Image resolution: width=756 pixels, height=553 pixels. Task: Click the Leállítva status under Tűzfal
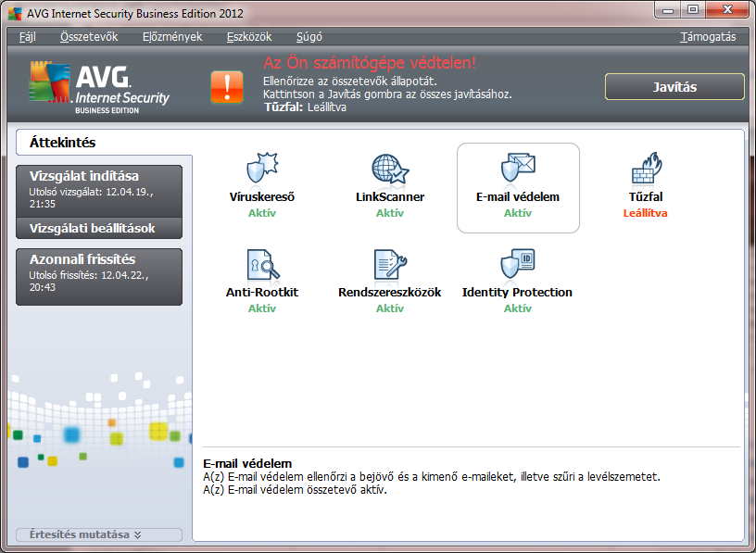click(645, 213)
